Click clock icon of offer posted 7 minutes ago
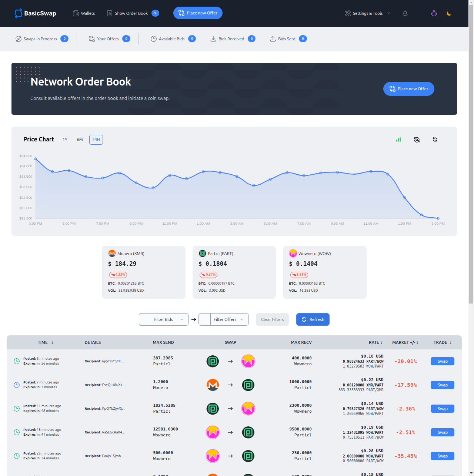This screenshot has width=474, height=476. [x=17, y=385]
